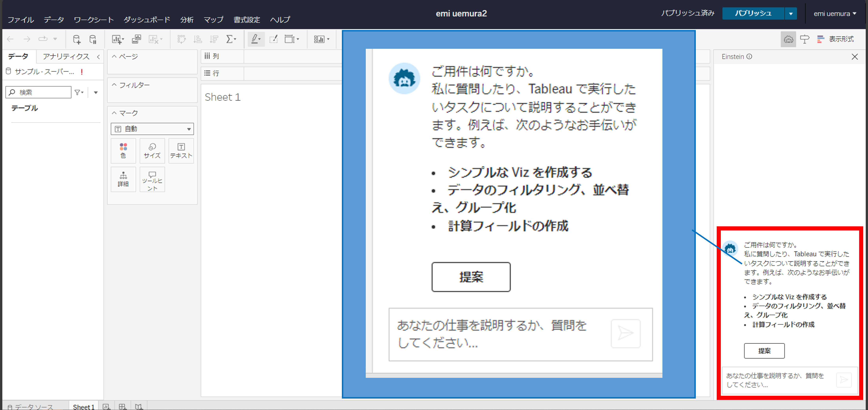Click the テキスト marks button
Screen dimensions: 868x410
point(181,150)
